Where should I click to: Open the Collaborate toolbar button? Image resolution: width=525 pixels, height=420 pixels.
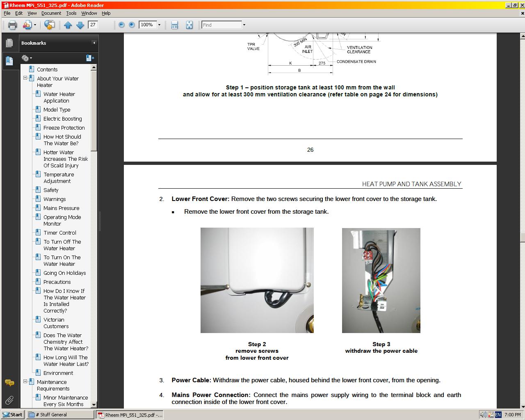point(27,25)
